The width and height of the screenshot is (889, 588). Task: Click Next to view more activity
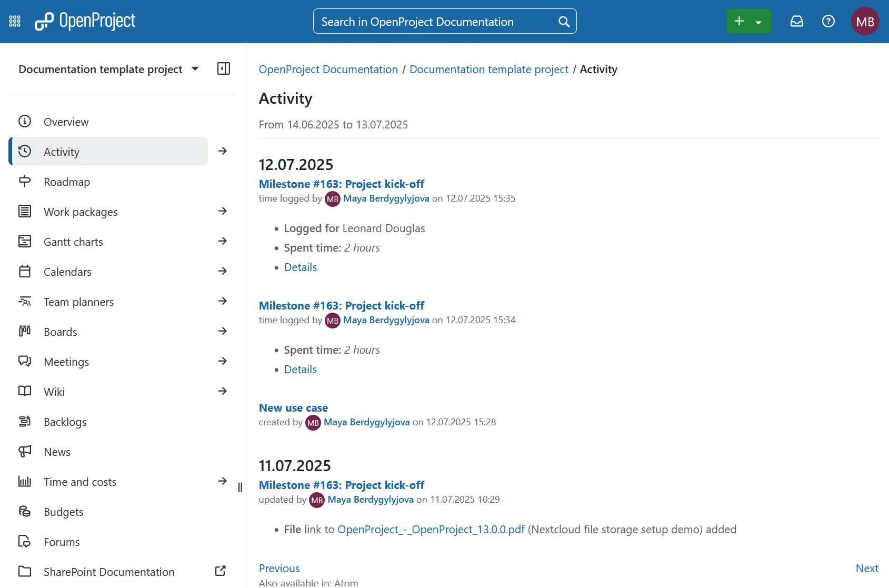[x=866, y=568]
